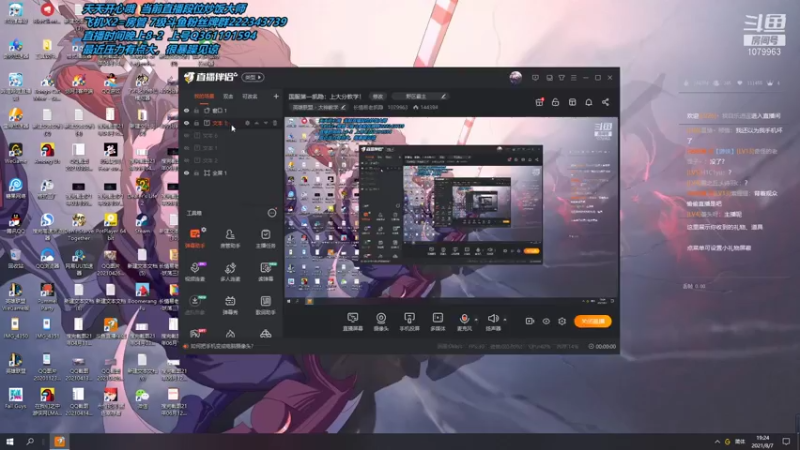Expand the system tray hidden icons arrow
The image size is (800, 450).
click(x=717, y=442)
